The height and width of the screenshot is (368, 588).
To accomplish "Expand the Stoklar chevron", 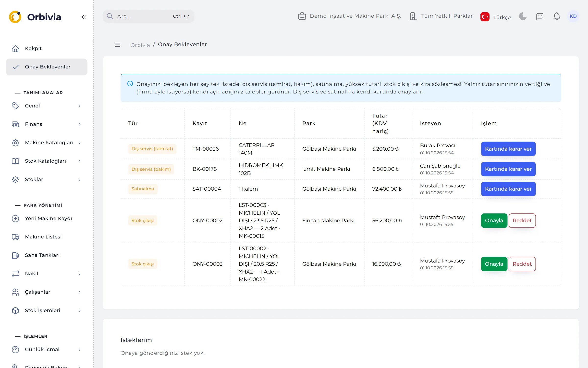I will [x=79, y=180].
